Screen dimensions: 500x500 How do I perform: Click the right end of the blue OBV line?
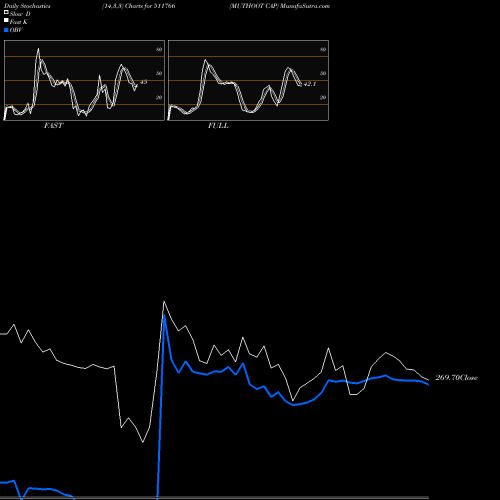pos(428,384)
